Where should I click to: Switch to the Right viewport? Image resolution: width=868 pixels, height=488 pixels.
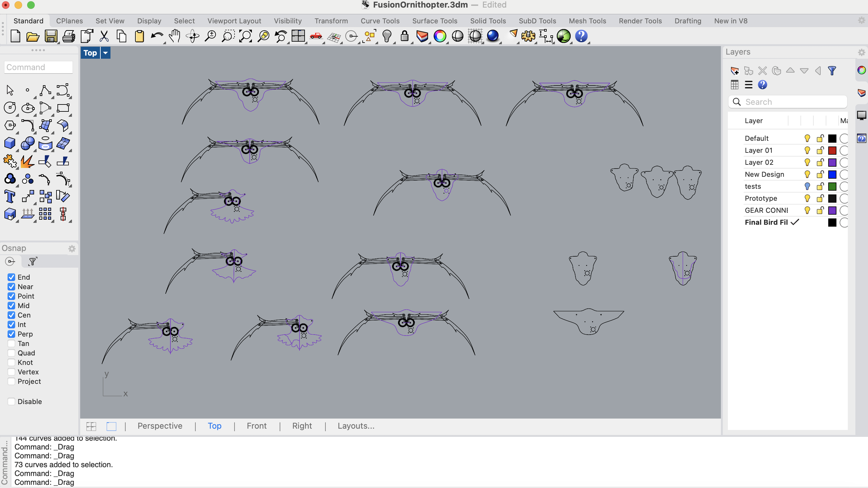coord(302,426)
